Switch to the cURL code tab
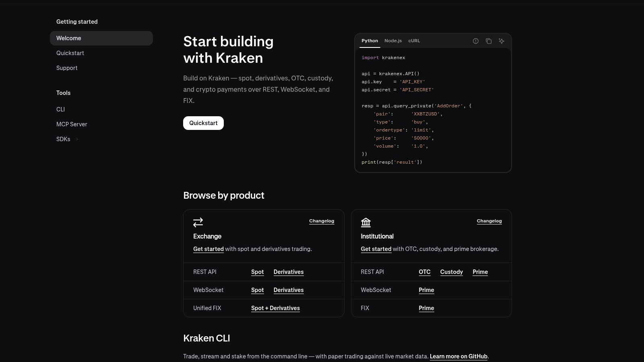 point(414,41)
